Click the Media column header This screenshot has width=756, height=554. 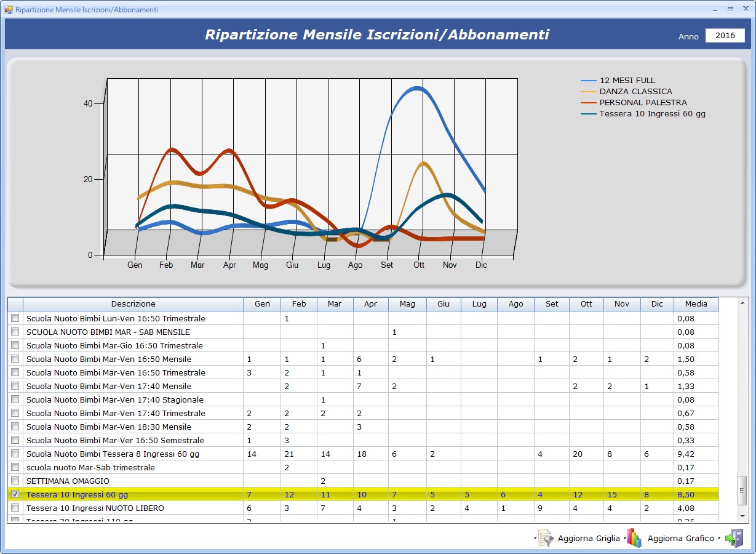[696, 304]
